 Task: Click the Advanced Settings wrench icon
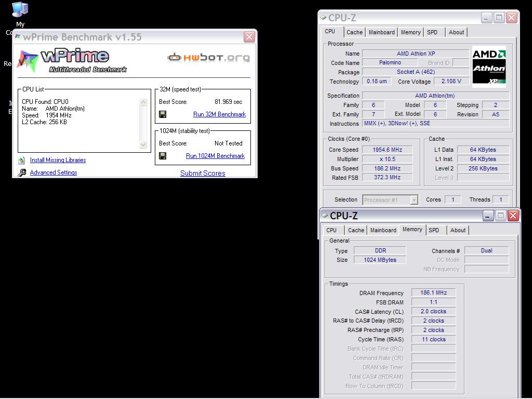tap(22, 172)
